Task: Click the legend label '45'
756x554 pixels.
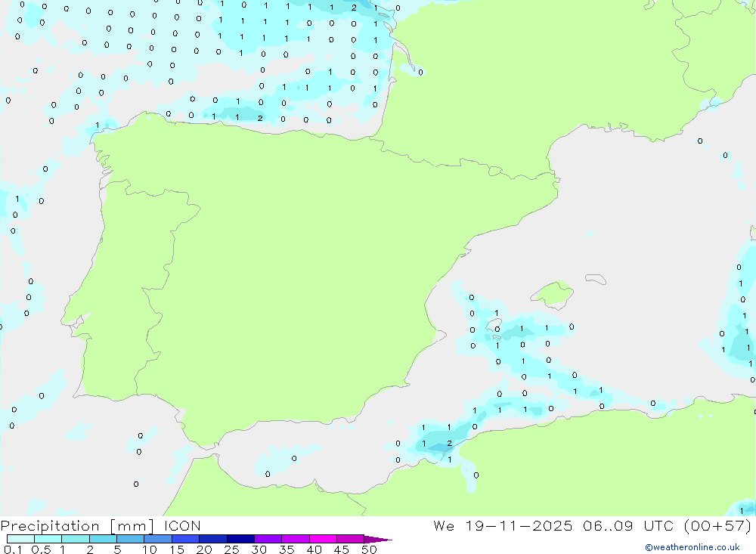Action: (342, 549)
